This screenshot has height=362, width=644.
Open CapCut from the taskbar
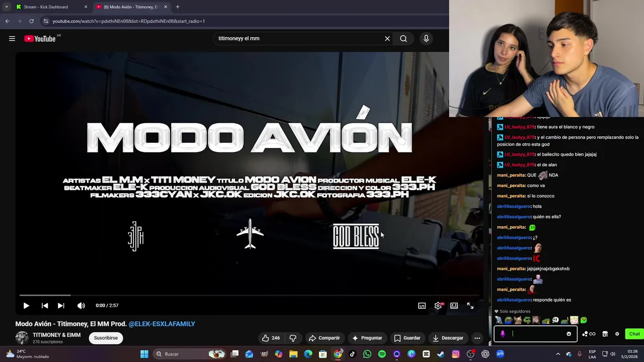point(426,354)
